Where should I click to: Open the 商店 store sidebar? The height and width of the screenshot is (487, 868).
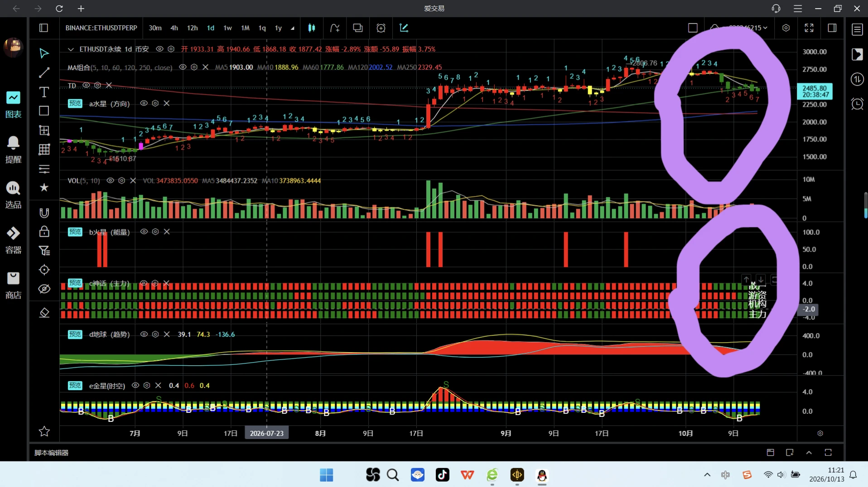[x=13, y=286]
